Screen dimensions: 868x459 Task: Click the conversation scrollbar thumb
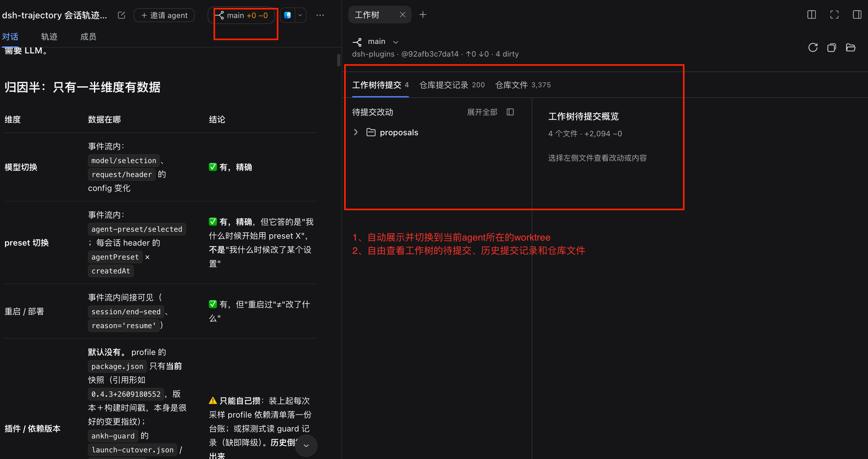339,60
